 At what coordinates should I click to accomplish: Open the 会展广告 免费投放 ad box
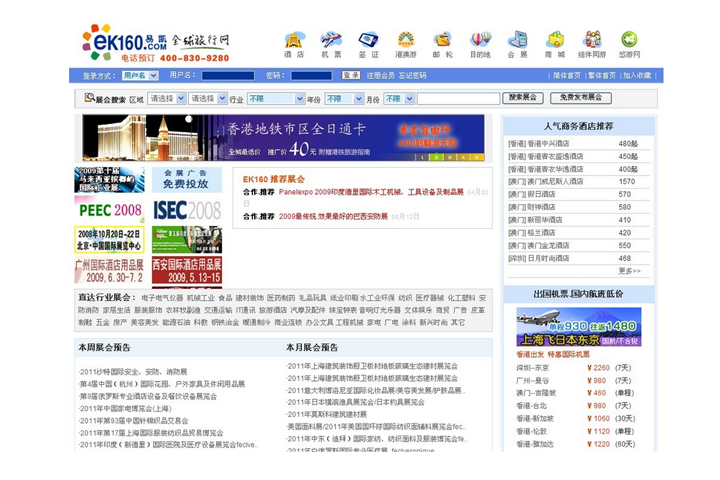coord(187,179)
